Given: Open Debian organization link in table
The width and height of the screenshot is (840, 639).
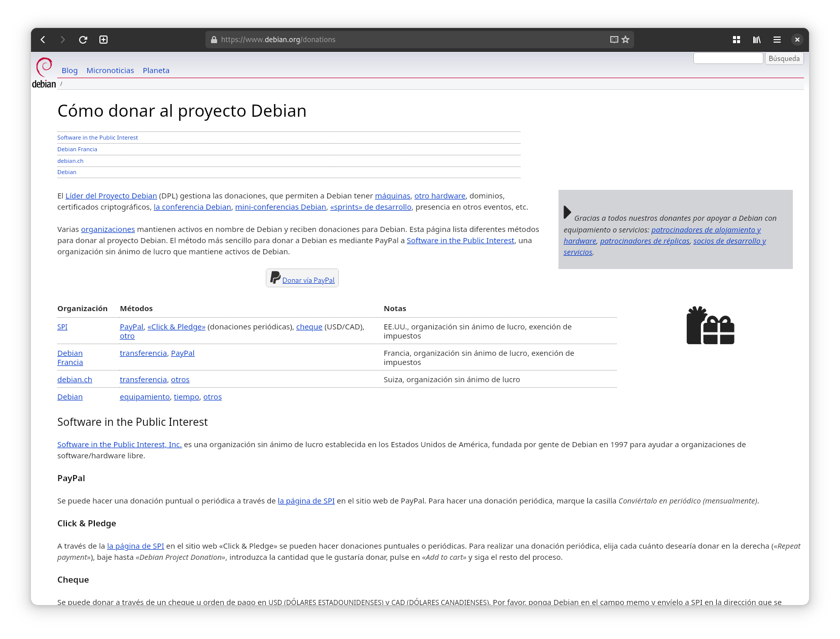Looking at the screenshot, I should 70,397.
